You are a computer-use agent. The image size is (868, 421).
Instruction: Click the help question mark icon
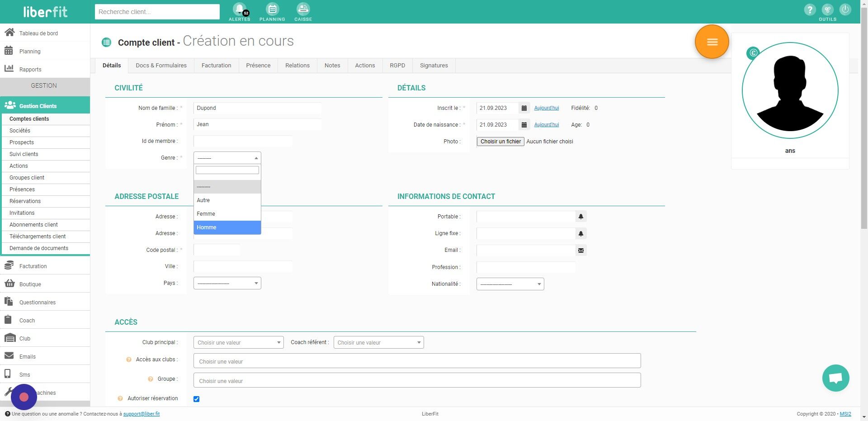[810, 9]
